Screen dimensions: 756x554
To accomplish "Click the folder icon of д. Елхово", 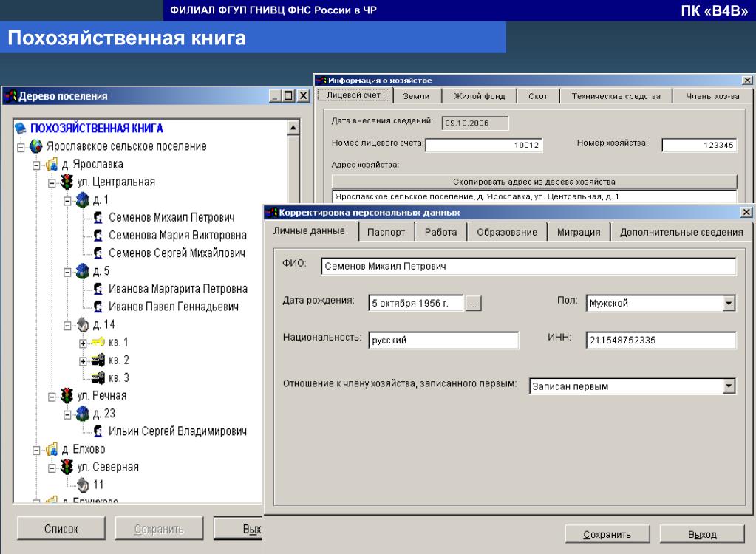I will tap(52, 449).
